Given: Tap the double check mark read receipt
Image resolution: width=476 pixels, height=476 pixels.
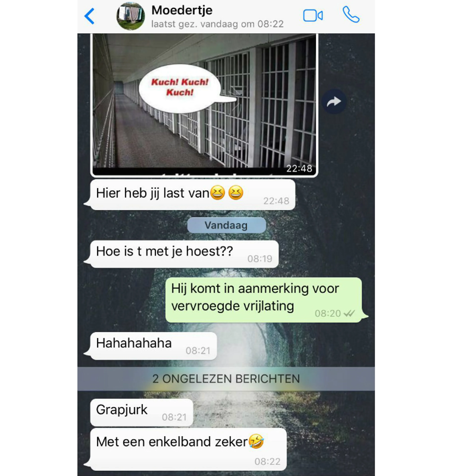Looking at the screenshot, I should (x=349, y=313).
